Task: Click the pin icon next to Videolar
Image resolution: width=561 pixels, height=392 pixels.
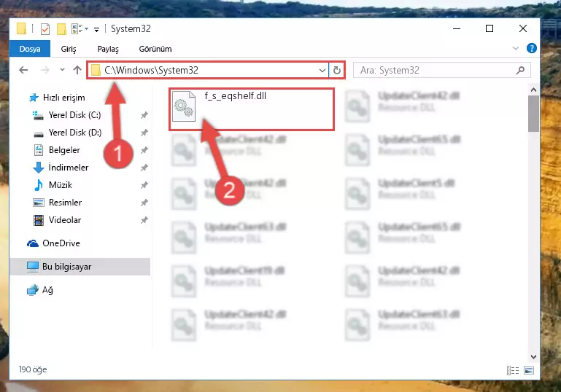Action: pyautogui.click(x=144, y=220)
